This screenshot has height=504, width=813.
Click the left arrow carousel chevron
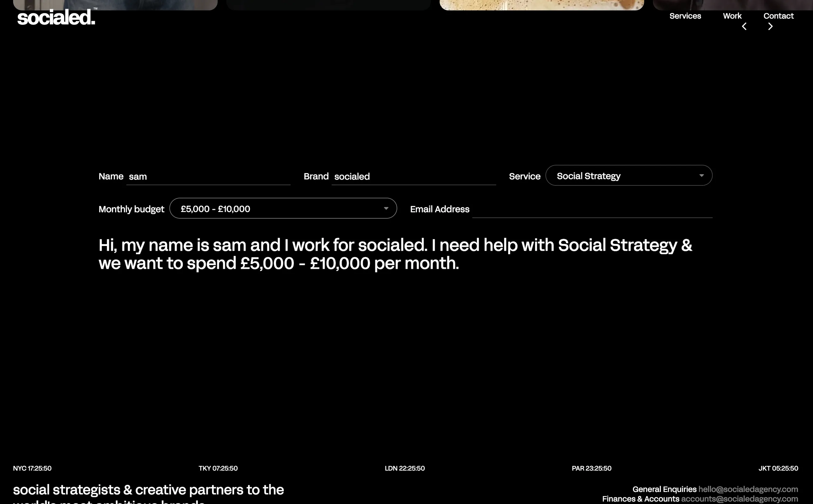tap(745, 26)
